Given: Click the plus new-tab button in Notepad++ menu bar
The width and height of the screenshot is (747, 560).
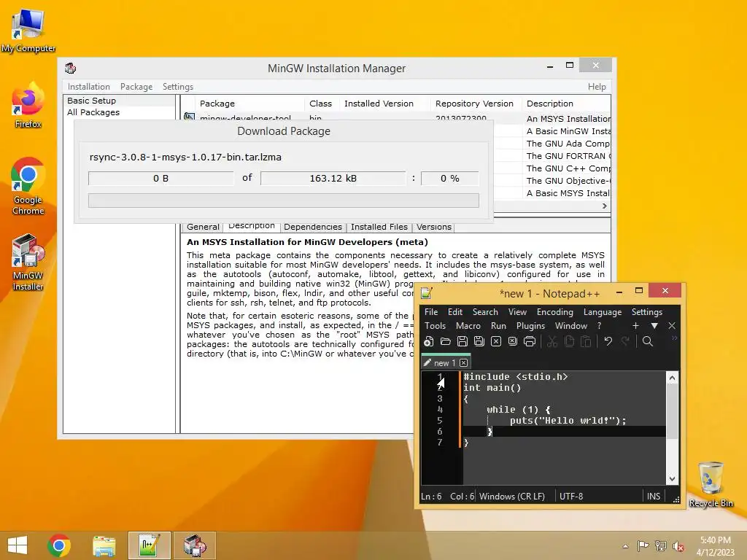Looking at the screenshot, I should tap(635, 326).
